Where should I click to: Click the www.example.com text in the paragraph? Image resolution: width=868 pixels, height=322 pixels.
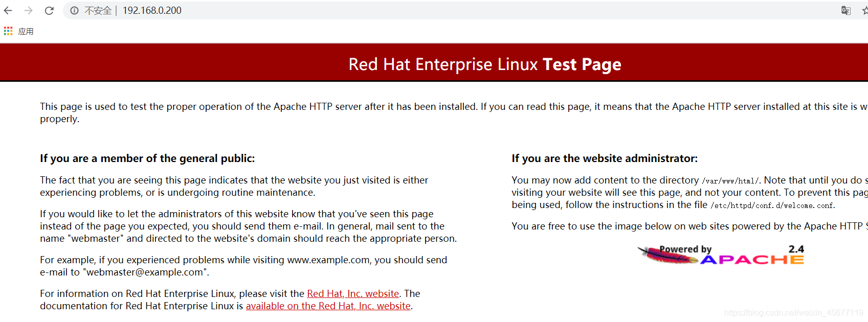[328, 260]
